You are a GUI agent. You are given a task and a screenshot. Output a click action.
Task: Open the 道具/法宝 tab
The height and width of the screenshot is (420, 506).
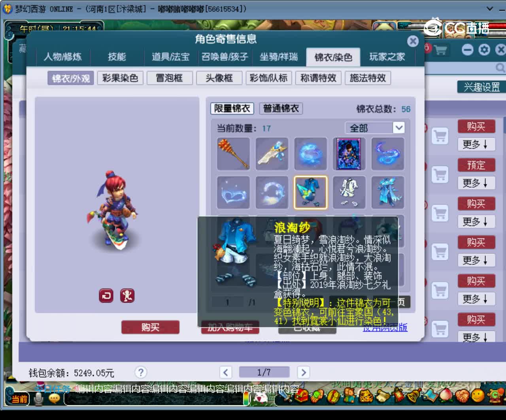pos(171,57)
